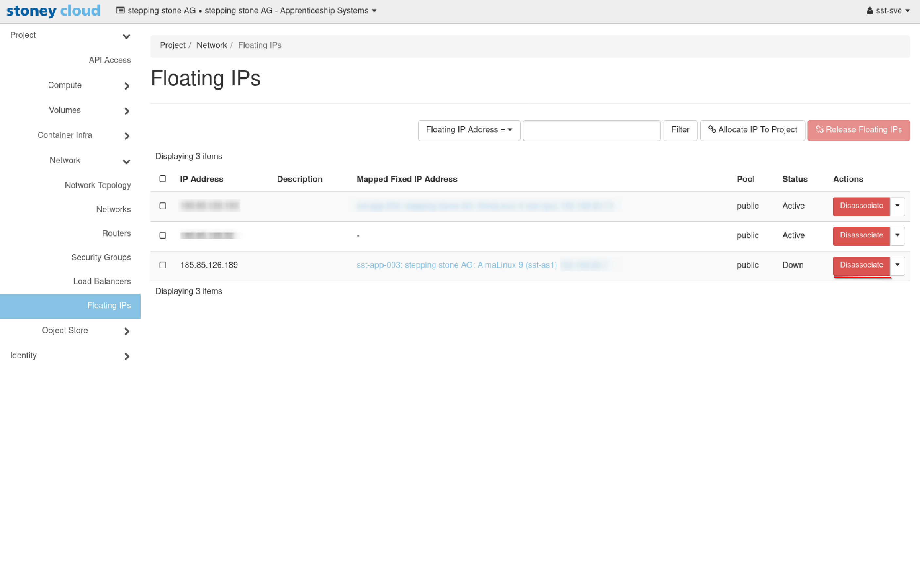Viewport: 920px width, 588px height.
Task: Expand the Identity section chevron
Action: tap(127, 356)
